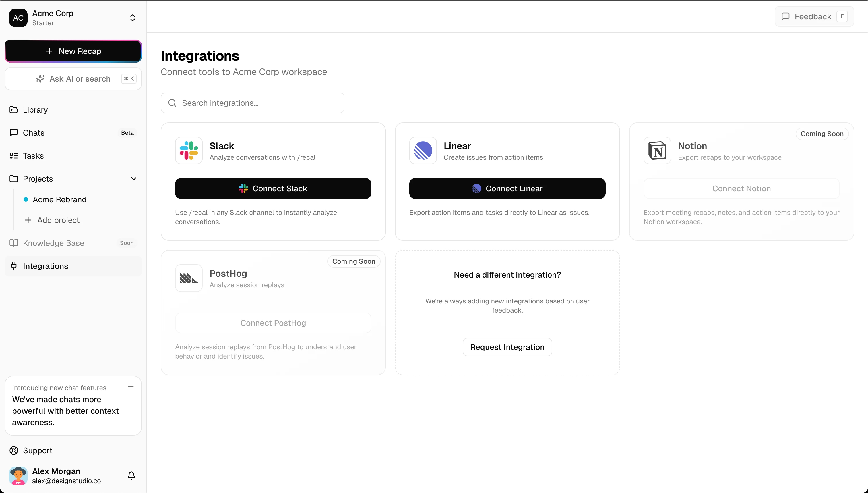Click the Support lifebuoy icon
The width and height of the screenshot is (868, 493).
click(14, 451)
